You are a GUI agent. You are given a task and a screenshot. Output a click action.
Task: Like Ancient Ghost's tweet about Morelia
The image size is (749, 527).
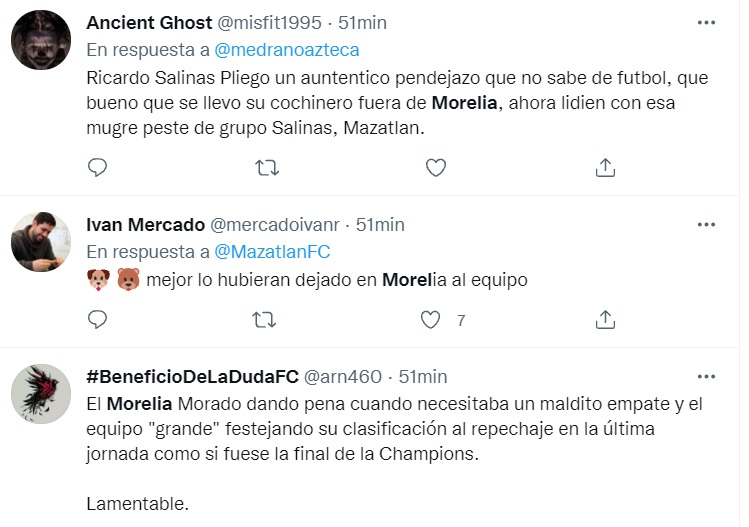pyautogui.click(x=435, y=168)
